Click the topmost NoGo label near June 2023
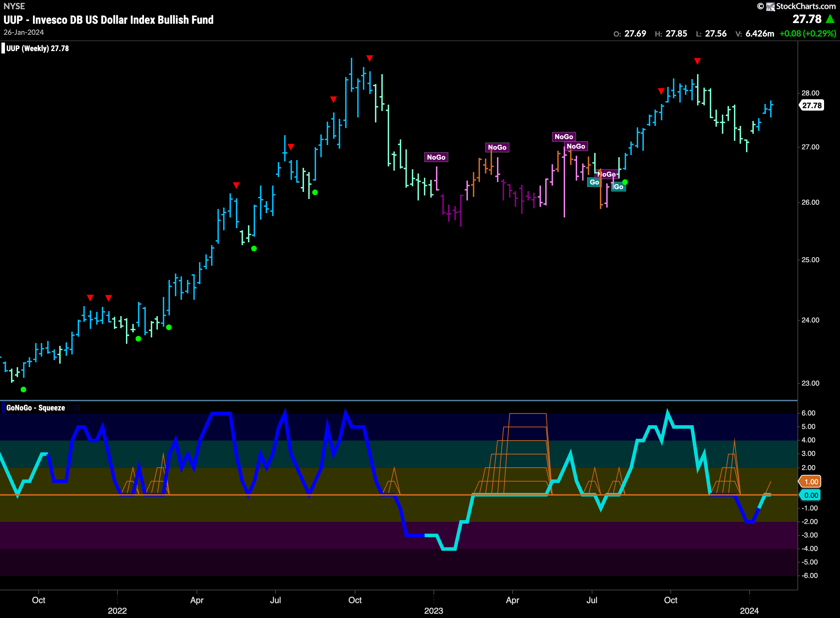Screen dimensions: 840x618 point(564,137)
